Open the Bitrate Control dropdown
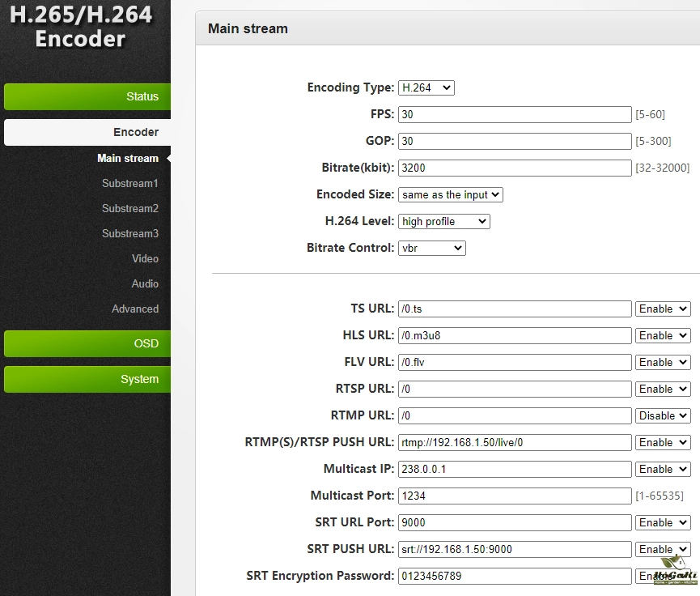Viewport: 700px width, 596px height. (432, 248)
